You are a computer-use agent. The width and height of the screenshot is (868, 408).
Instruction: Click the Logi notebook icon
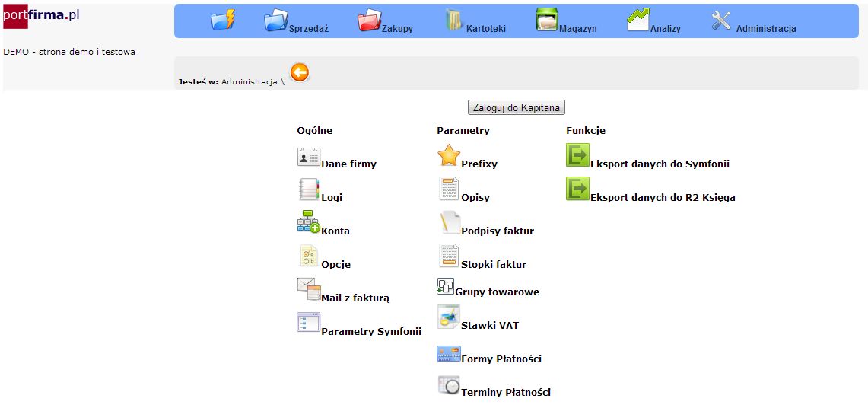(x=309, y=190)
